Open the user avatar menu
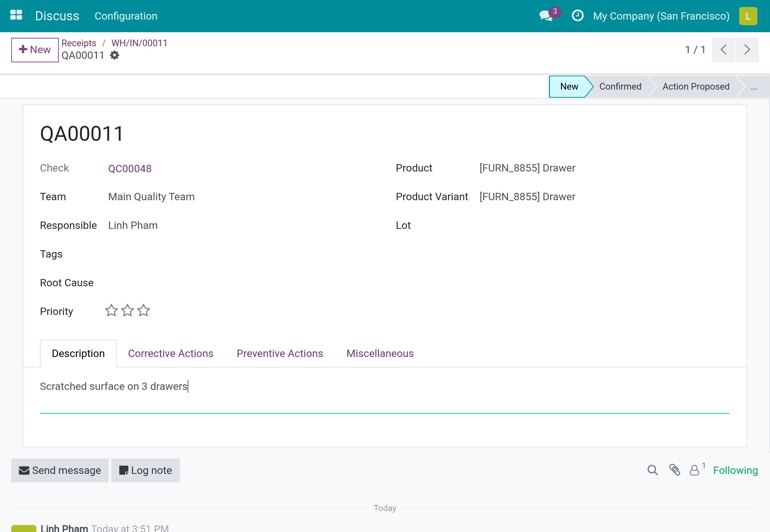Screen dimensions: 770x532 tap(748, 16)
